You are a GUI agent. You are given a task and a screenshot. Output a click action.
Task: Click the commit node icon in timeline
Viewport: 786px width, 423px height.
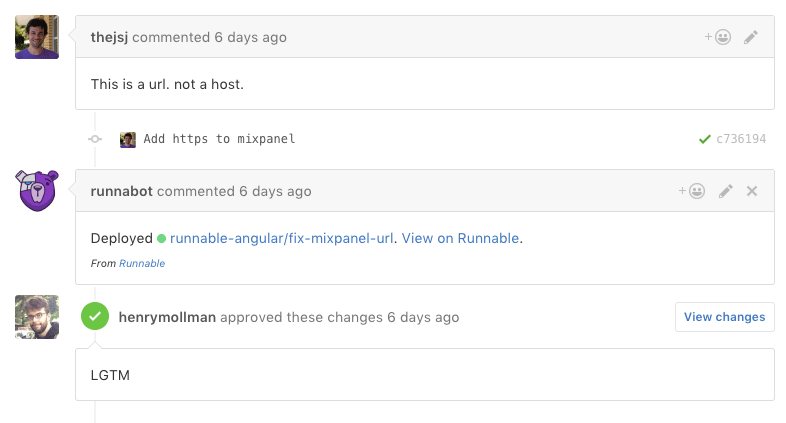coord(95,140)
